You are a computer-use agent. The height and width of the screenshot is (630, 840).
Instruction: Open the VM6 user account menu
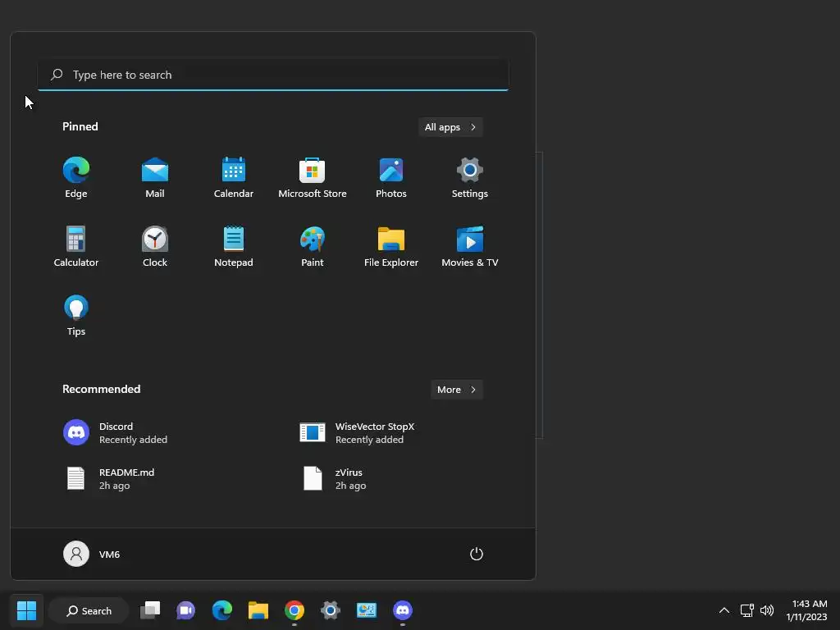coord(92,554)
